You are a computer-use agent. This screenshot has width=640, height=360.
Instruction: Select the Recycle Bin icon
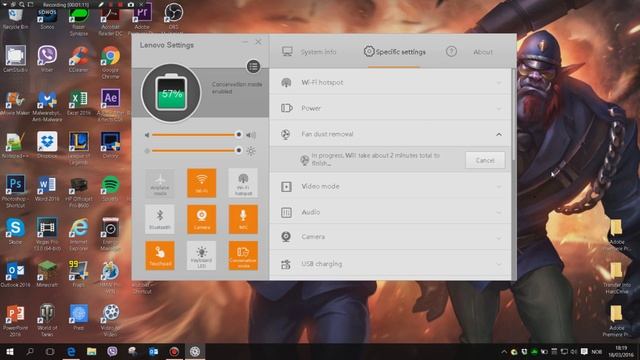(15, 18)
